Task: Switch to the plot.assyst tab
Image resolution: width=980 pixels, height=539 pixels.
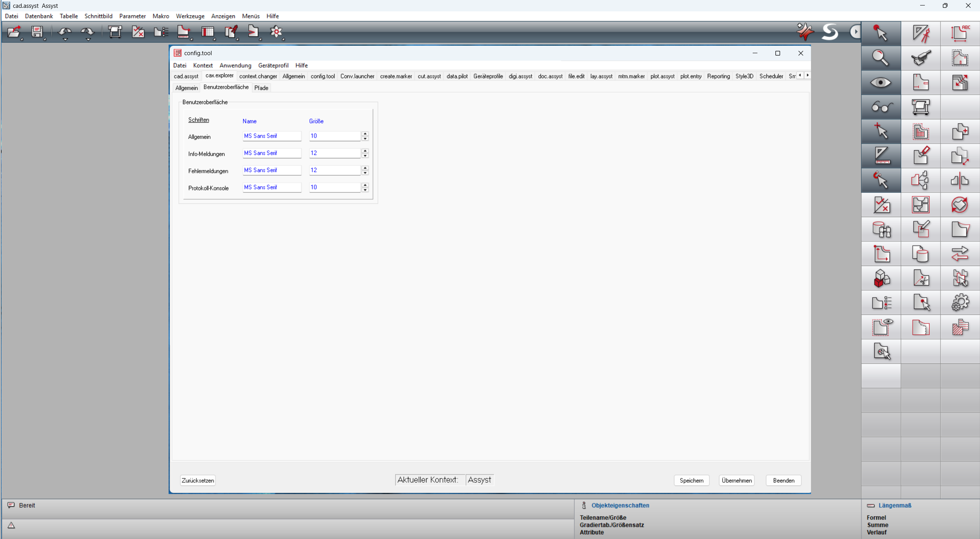Action: point(662,76)
